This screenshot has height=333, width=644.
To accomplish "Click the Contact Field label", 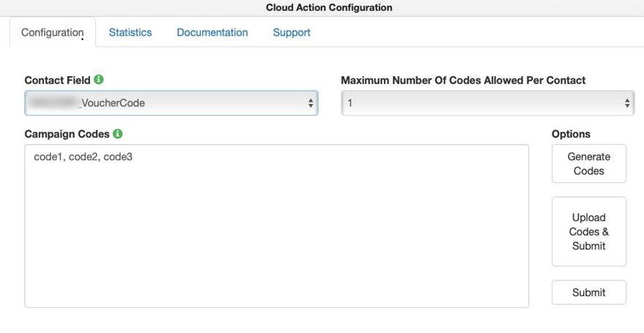I will tap(57, 81).
